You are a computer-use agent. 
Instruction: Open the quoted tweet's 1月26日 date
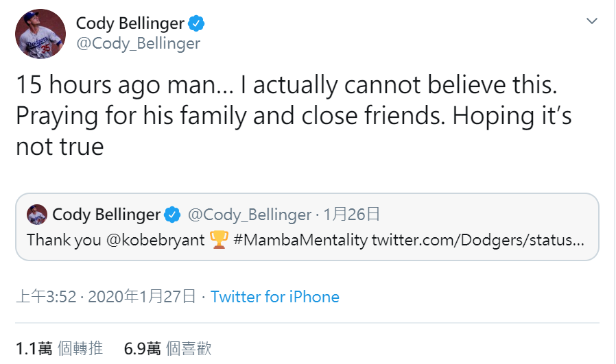(352, 215)
